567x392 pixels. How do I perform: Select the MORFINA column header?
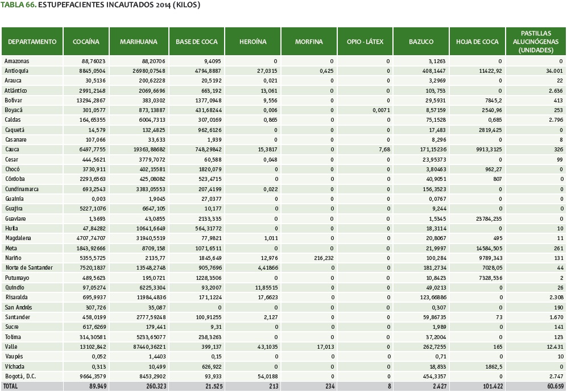309,42
